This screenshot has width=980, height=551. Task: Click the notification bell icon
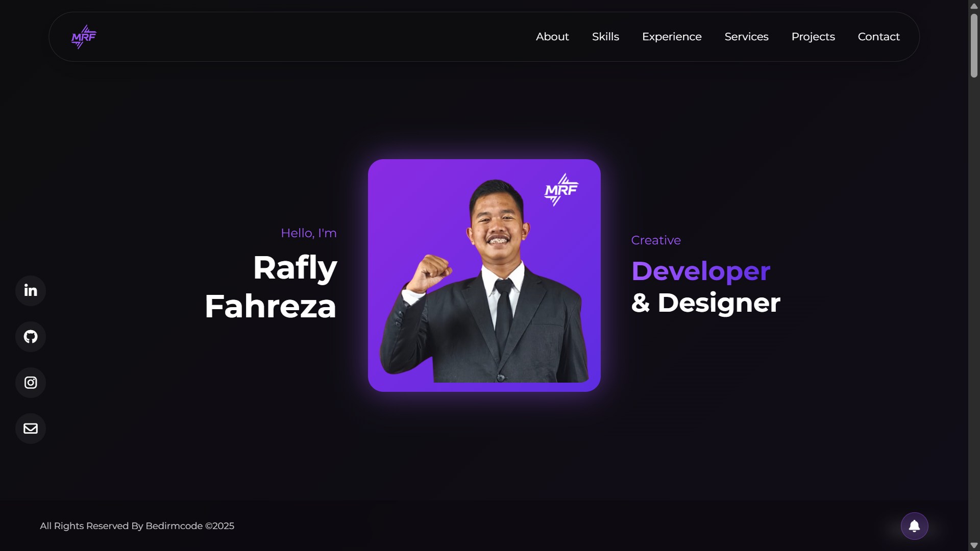[x=914, y=526]
